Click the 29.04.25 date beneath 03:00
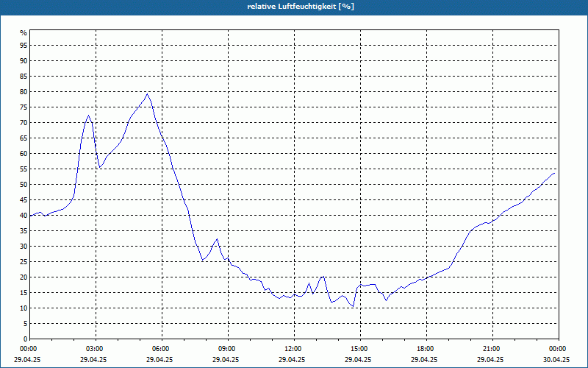 (x=93, y=359)
